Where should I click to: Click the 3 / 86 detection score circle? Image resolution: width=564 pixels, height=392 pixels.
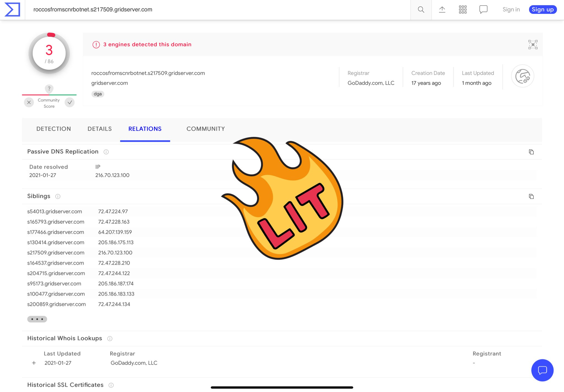[x=49, y=53]
